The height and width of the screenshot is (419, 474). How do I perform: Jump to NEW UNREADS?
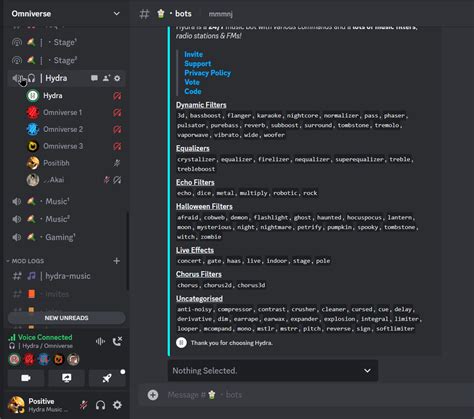67,318
